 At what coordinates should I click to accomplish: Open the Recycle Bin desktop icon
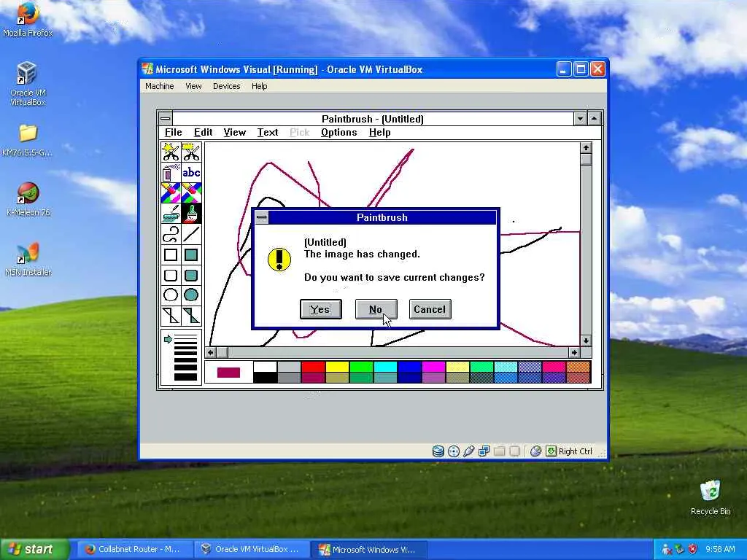[x=711, y=497]
